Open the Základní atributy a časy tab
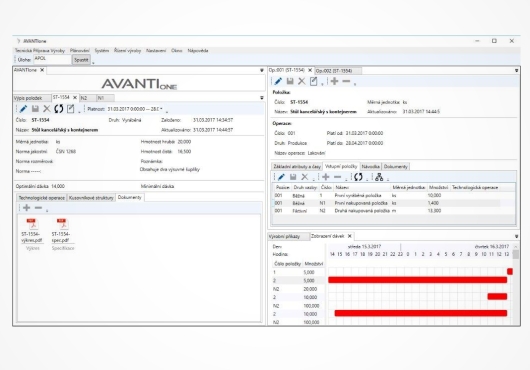The image size is (530, 370). [x=297, y=167]
